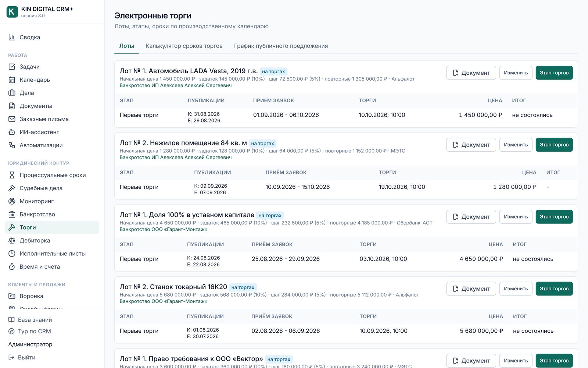Switch to Калькулятор сроков торгов tab

point(184,46)
